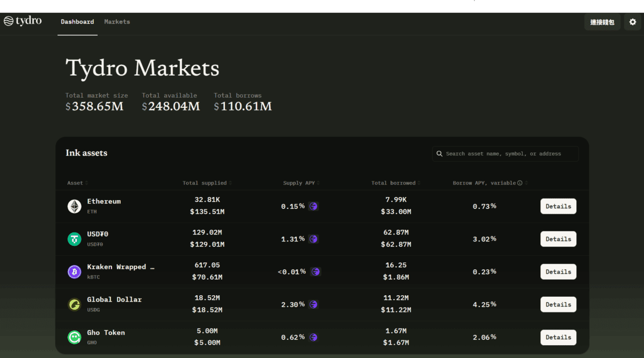Click Ethereum supply APY incentive icon
This screenshot has height=358, width=644.
click(313, 206)
